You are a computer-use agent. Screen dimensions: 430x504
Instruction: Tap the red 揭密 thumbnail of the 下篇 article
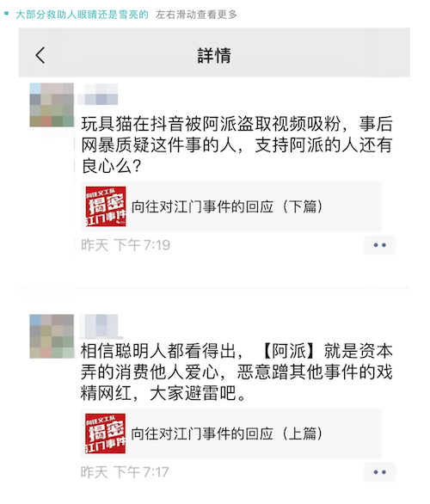106,206
